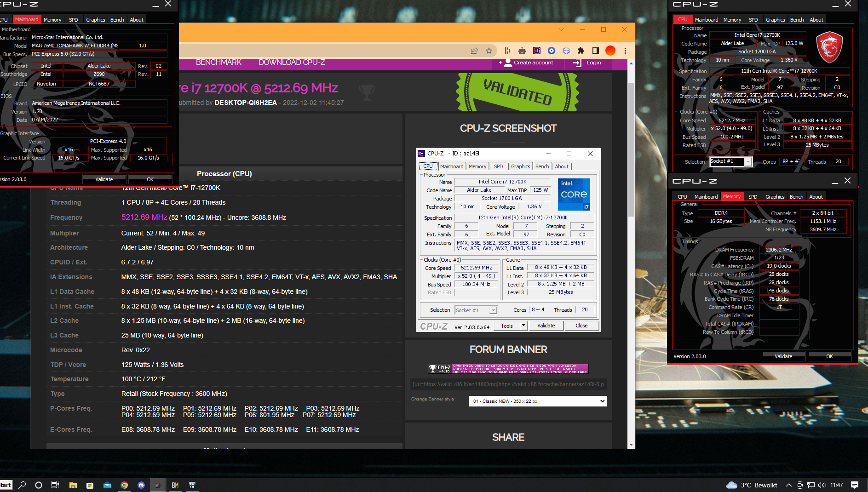The image size is (868, 492).
Task: Open SPD tab in the top-right CPU-Z window
Action: pos(753,20)
